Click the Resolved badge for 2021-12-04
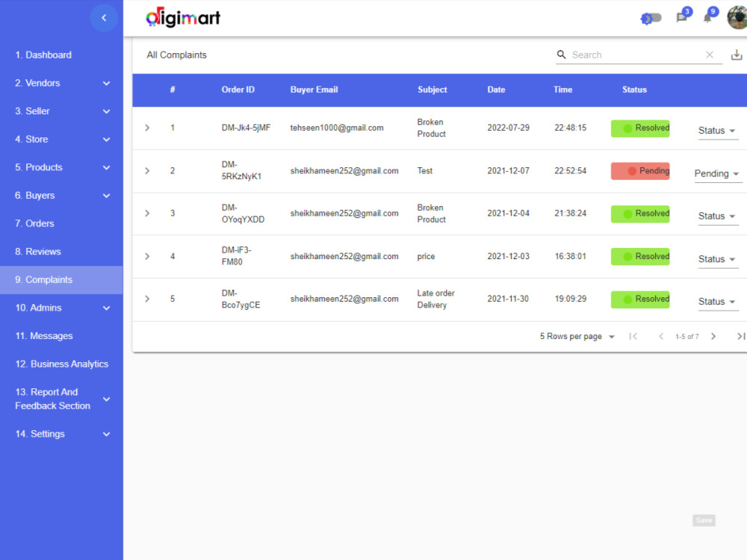The image size is (747, 560). 640,214
